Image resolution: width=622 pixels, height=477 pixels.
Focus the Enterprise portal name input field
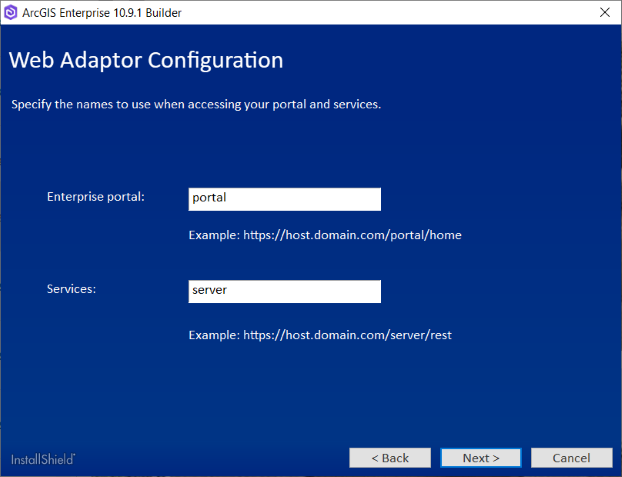pos(284,198)
